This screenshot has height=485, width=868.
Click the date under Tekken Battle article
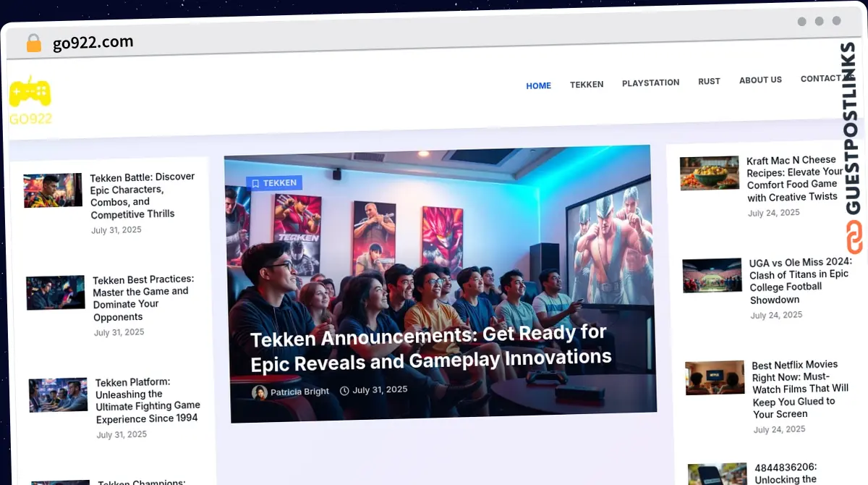point(116,230)
